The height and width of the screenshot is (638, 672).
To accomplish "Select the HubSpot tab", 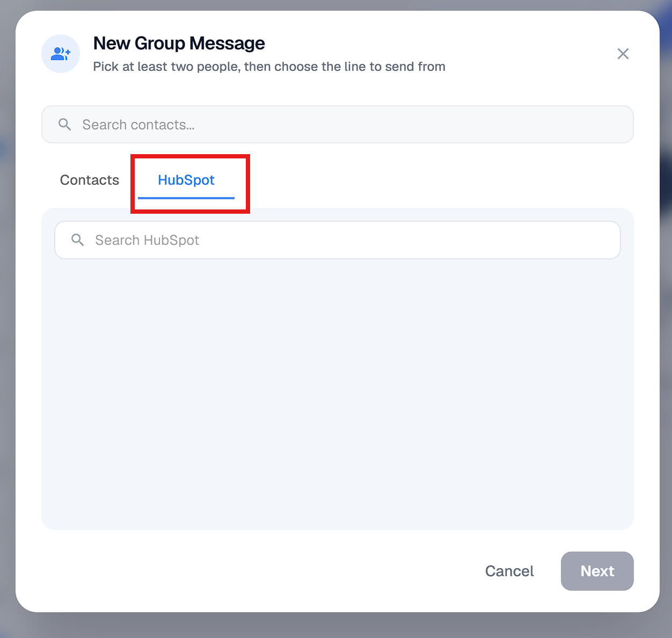I will pos(186,180).
